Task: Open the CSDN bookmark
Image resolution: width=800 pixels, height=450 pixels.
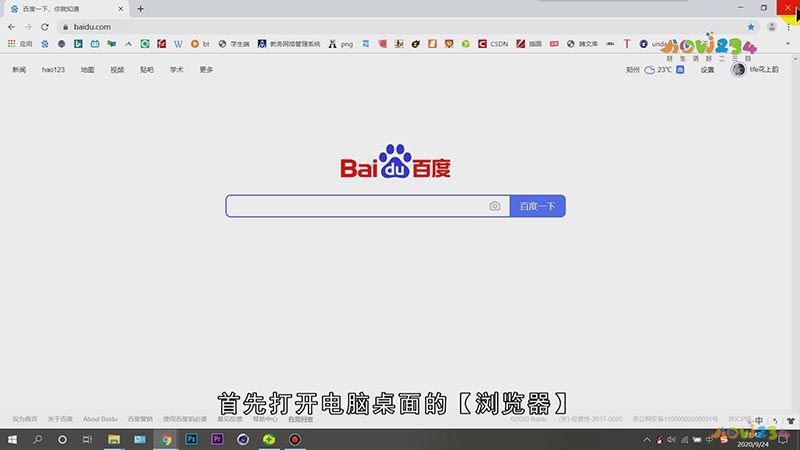Action: pos(493,44)
